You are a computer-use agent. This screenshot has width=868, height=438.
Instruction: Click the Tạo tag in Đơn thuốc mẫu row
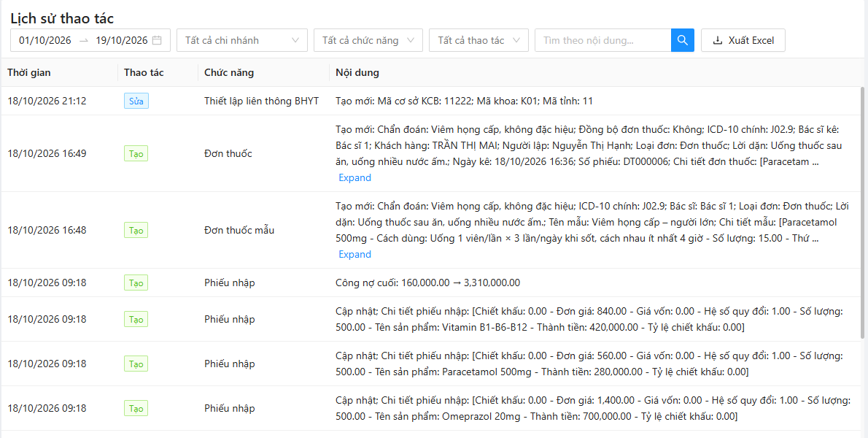136,230
